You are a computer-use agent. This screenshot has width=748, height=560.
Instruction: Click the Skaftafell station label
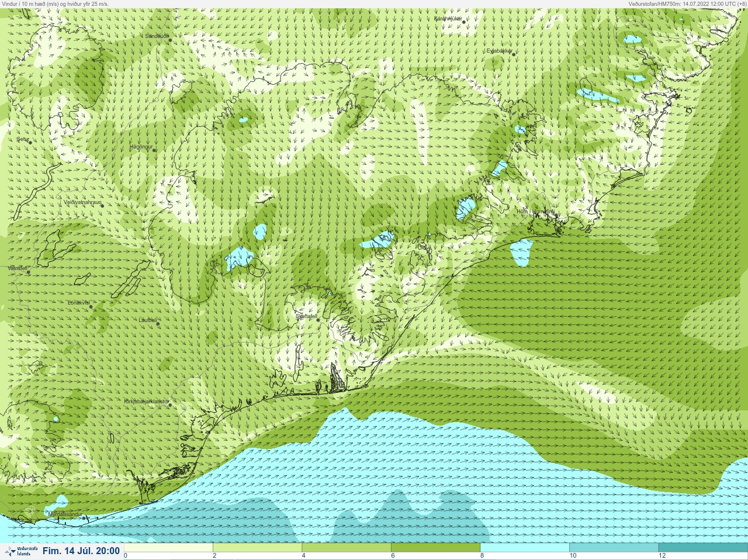tap(306, 316)
